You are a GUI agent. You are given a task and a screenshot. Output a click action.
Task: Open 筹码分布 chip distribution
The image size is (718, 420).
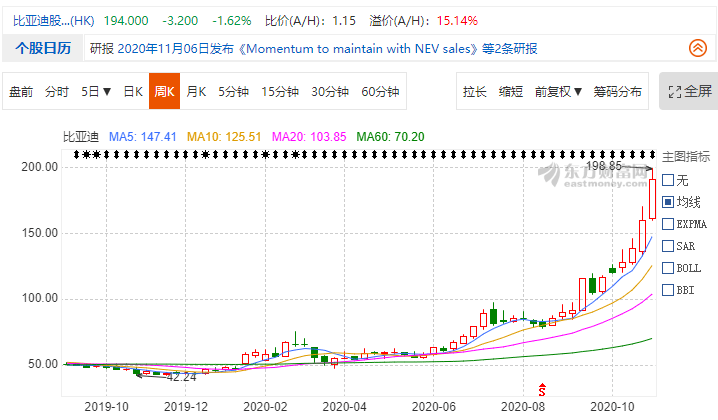pos(617,92)
